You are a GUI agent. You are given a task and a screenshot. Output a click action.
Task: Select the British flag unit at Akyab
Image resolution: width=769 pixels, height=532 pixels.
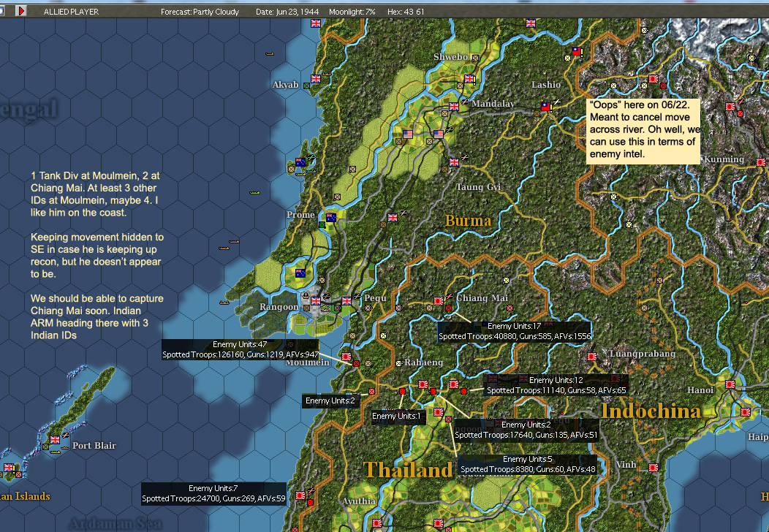316,78
